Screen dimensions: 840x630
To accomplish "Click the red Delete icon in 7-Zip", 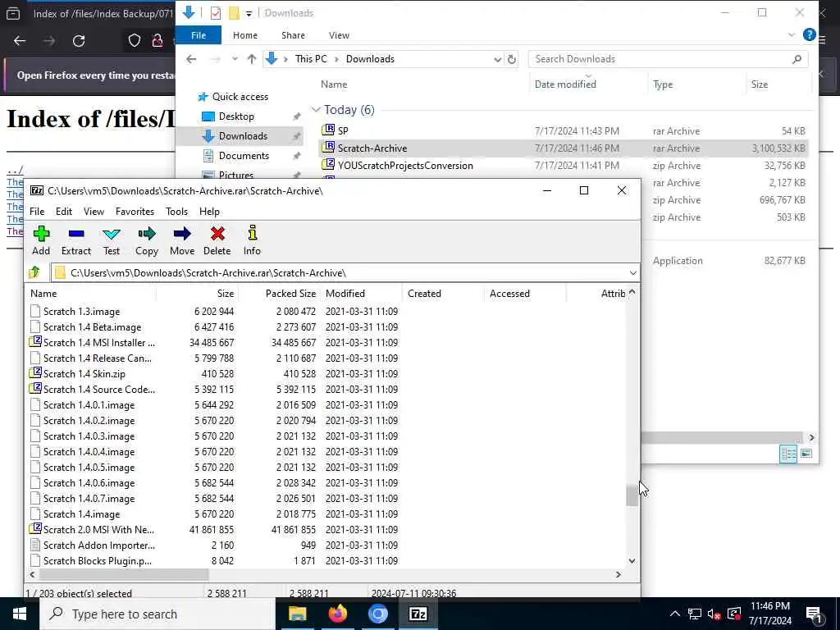I will pos(217,240).
